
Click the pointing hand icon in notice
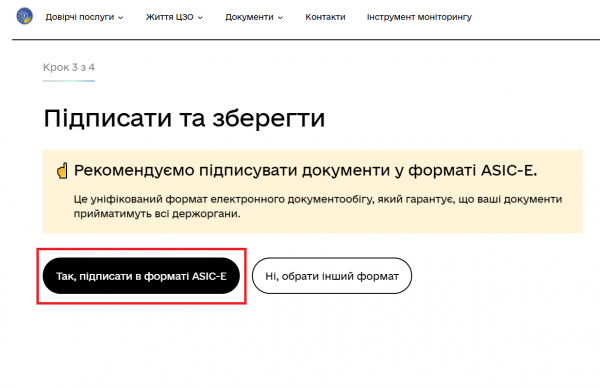pyautogui.click(x=62, y=171)
